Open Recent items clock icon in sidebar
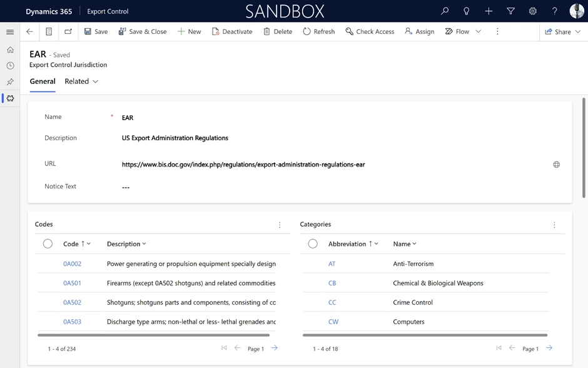Screen dimensions: 588x368 (10, 65)
